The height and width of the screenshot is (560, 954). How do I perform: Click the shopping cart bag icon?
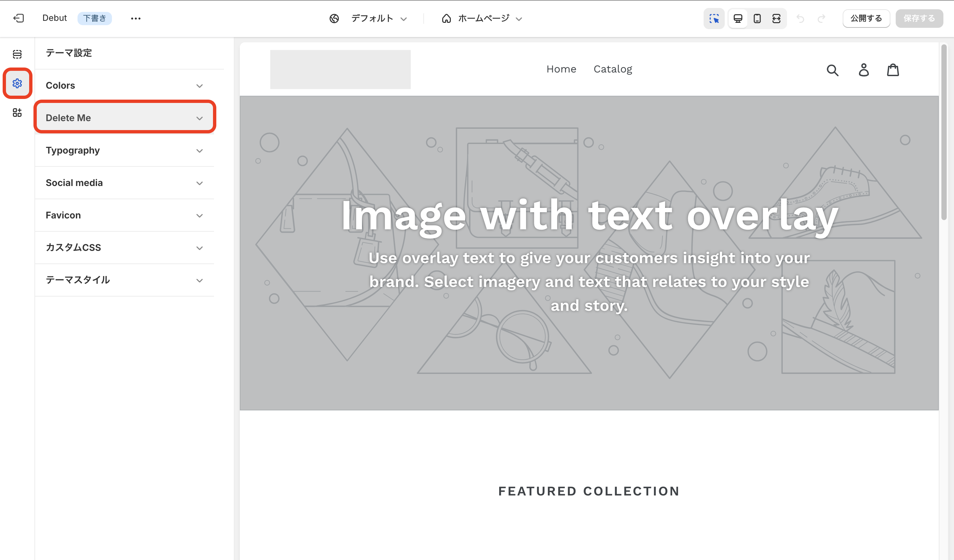893,70
